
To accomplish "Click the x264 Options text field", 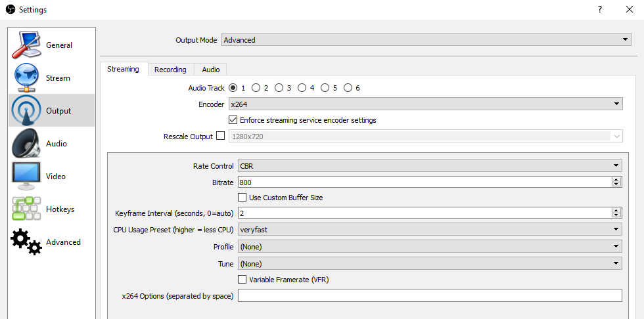I will point(430,296).
